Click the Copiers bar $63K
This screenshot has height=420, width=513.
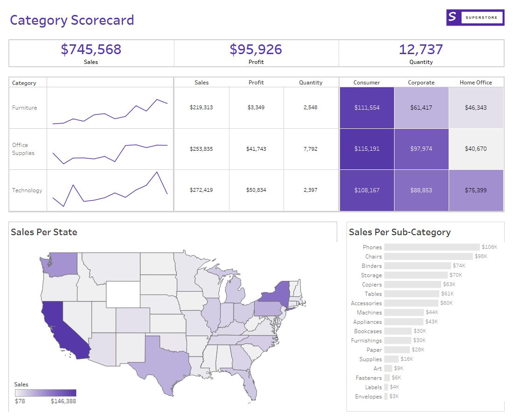tap(413, 285)
